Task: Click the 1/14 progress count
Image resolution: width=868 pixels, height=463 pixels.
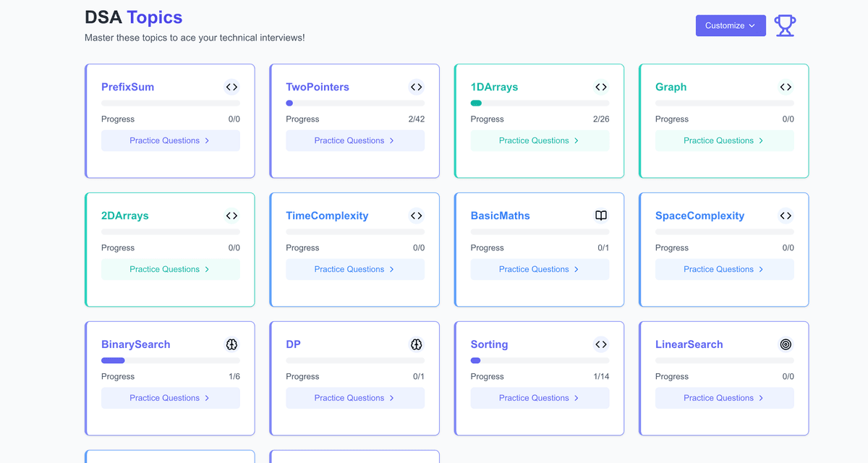Action: coord(601,376)
